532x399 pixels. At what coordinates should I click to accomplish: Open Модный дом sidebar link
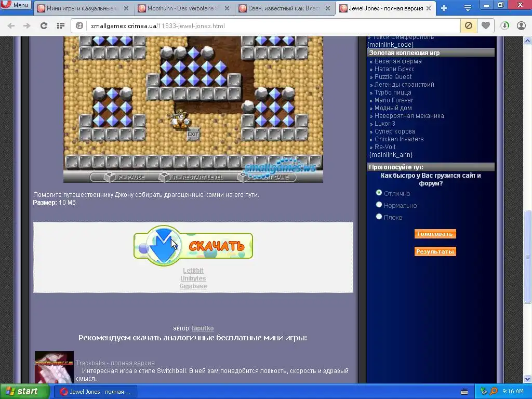(x=393, y=108)
